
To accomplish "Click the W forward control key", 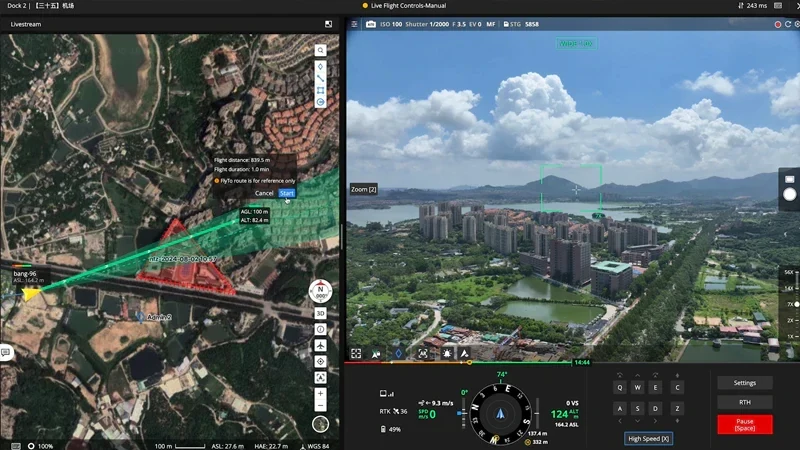I will click(637, 388).
